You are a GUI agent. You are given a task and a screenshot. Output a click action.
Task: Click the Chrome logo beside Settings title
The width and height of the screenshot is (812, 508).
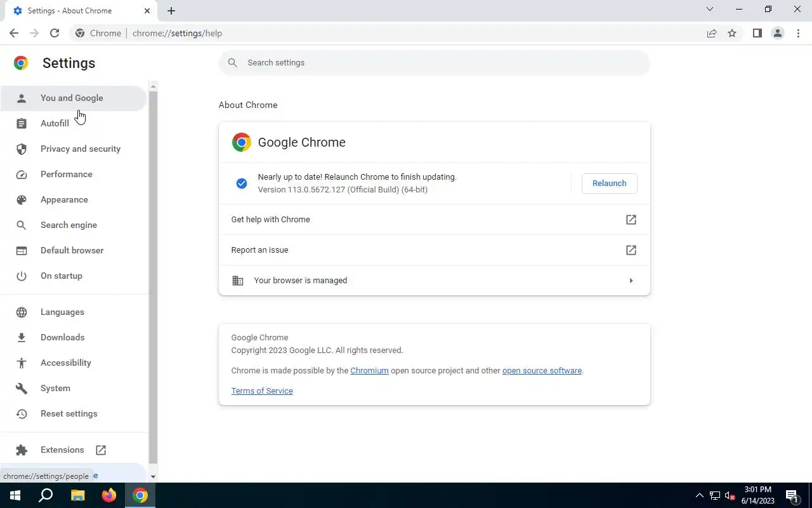click(21, 63)
